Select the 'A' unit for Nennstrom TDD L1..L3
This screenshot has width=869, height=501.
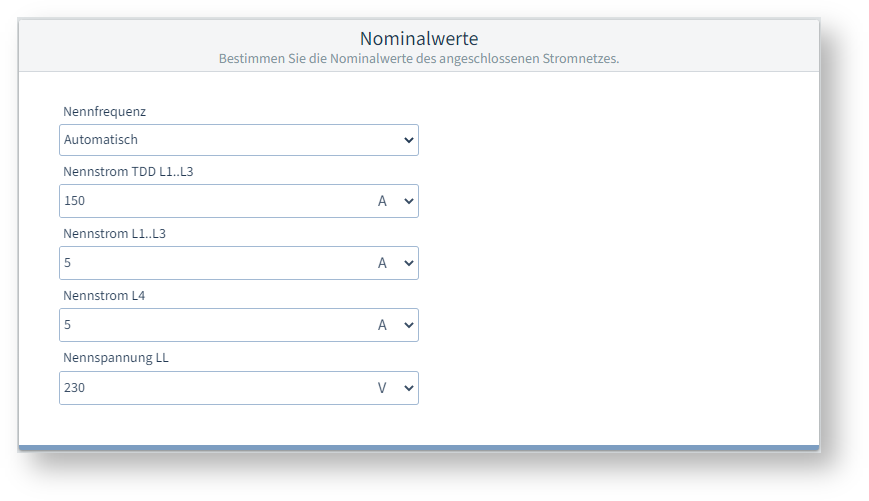click(382, 201)
